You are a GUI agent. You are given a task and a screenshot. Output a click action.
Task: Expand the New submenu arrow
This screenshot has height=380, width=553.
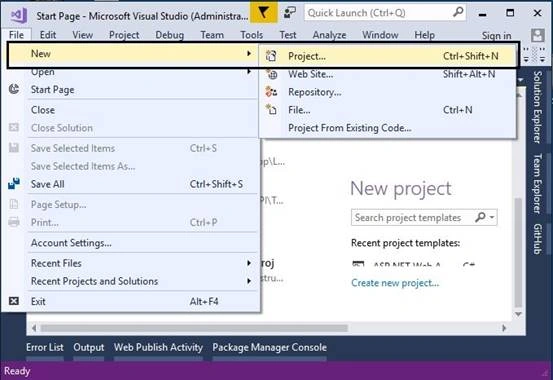pos(249,53)
